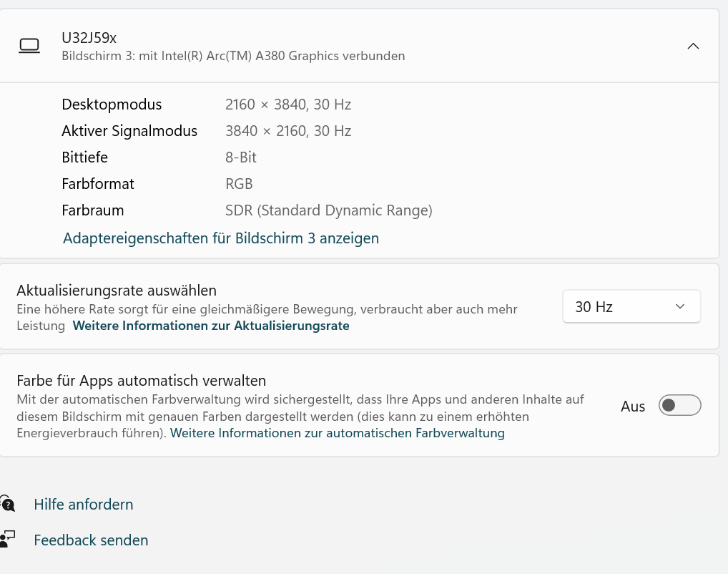Screen dimensions: 728x574
Task: Collapse the U32J59x display details section
Action: click(692, 46)
